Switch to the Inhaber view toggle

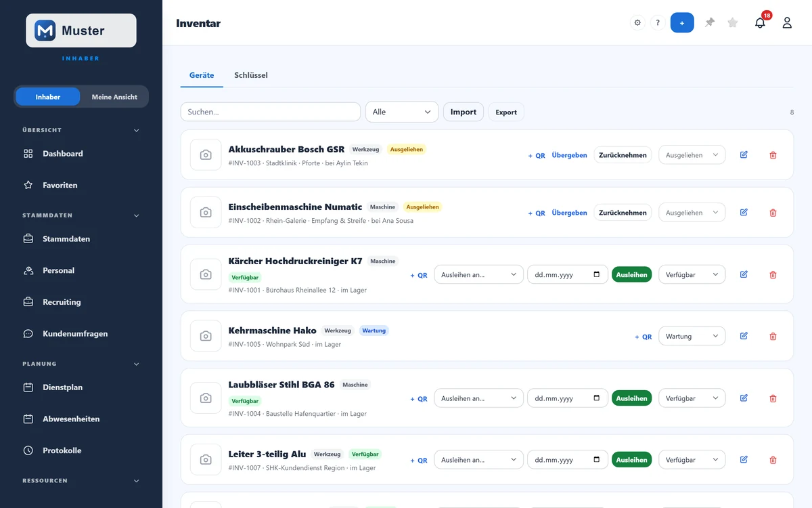click(48, 97)
